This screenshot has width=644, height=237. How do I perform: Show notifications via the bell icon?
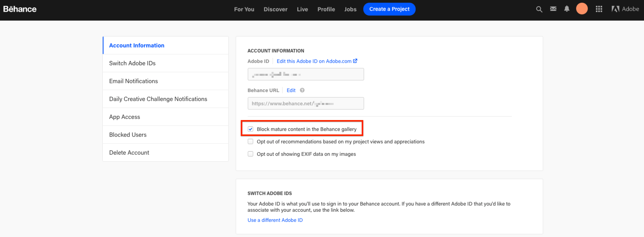(567, 9)
